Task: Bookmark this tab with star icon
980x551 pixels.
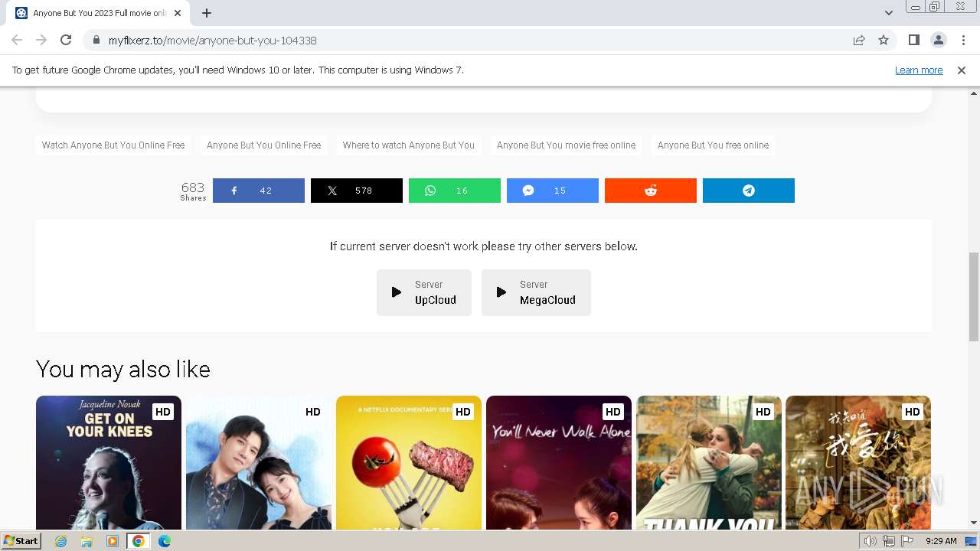Action: [884, 40]
